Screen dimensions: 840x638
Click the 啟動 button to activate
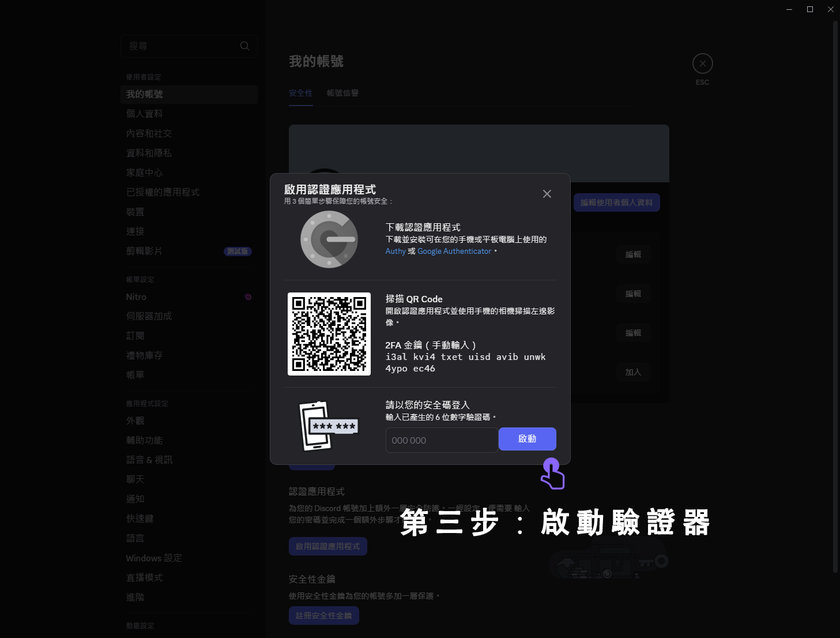[x=528, y=439]
